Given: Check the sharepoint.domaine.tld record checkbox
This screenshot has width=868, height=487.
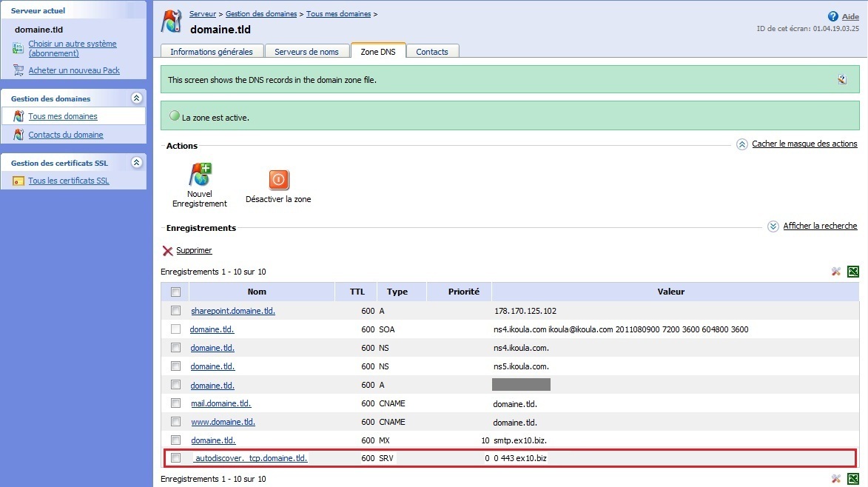Looking at the screenshot, I should coord(175,310).
